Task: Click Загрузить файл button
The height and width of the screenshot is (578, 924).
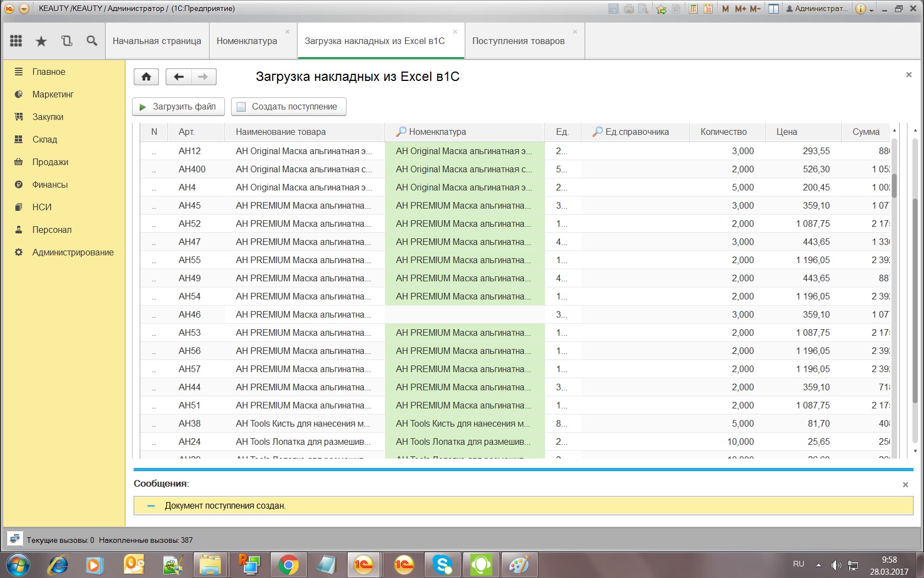Action: pos(178,107)
